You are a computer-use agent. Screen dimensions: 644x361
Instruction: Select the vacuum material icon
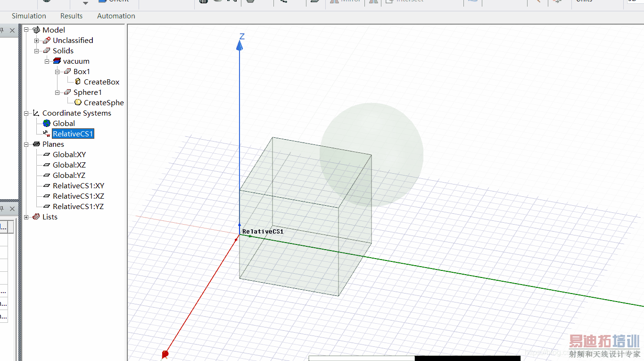point(57,61)
